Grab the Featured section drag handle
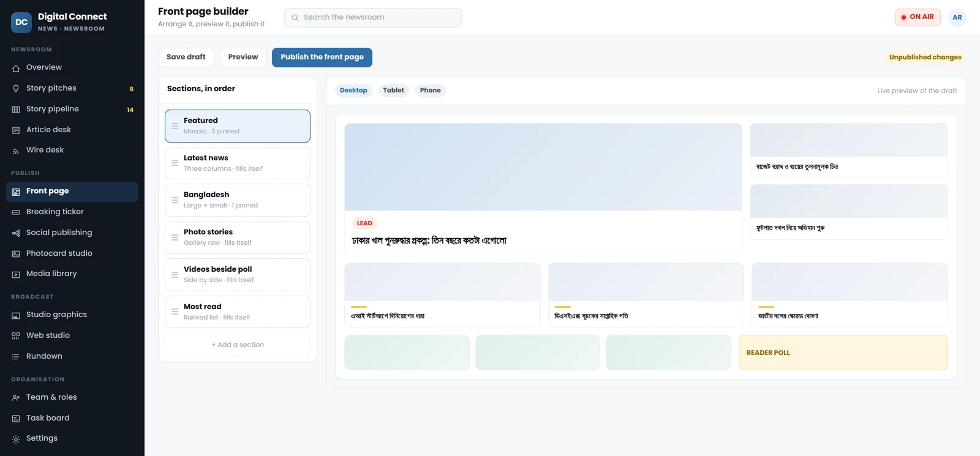This screenshot has height=456, width=980. tap(175, 126)
